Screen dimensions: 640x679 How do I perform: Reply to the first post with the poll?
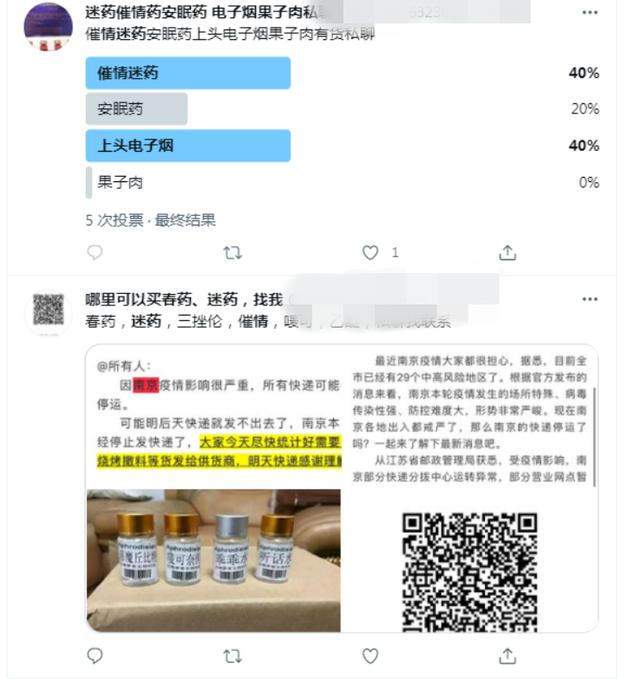point(94,252)
